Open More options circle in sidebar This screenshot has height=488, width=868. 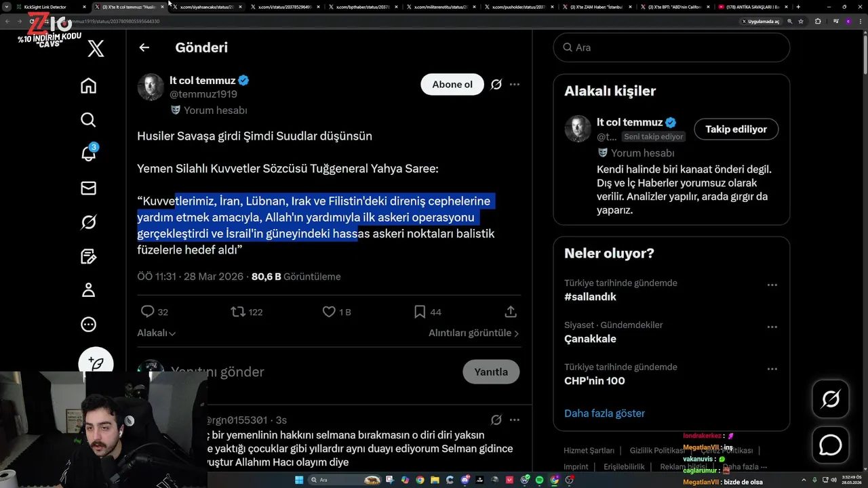88,324
